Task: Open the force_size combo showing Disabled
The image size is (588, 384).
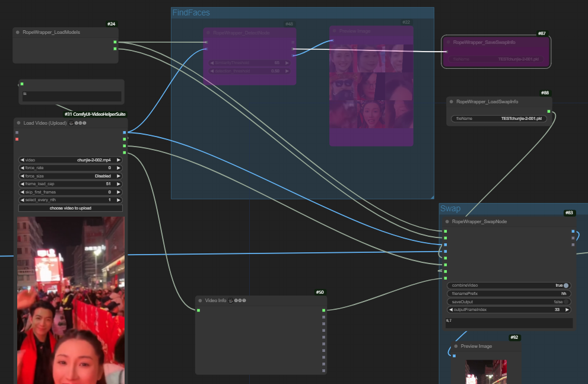Action: (71, 176)
